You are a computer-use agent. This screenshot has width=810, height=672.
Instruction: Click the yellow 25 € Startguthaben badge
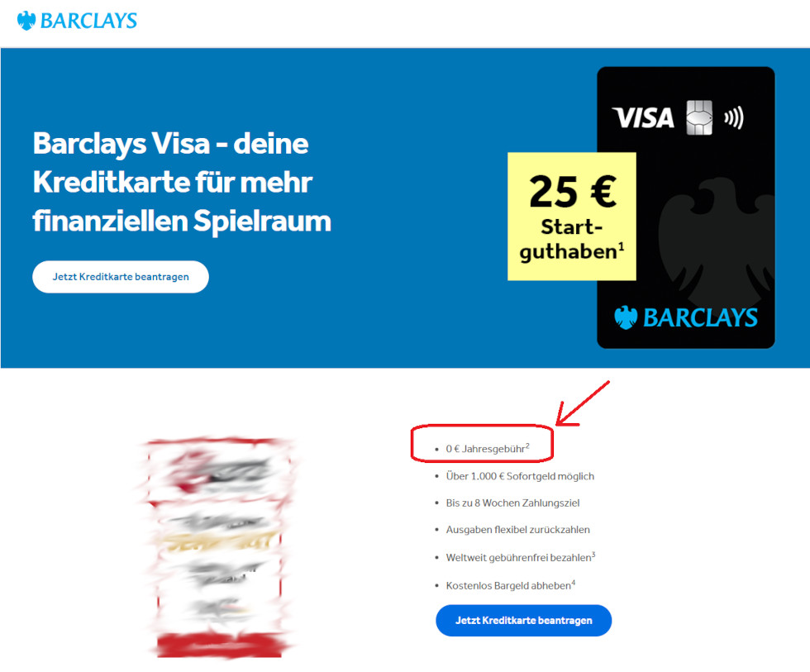point(572,217)
